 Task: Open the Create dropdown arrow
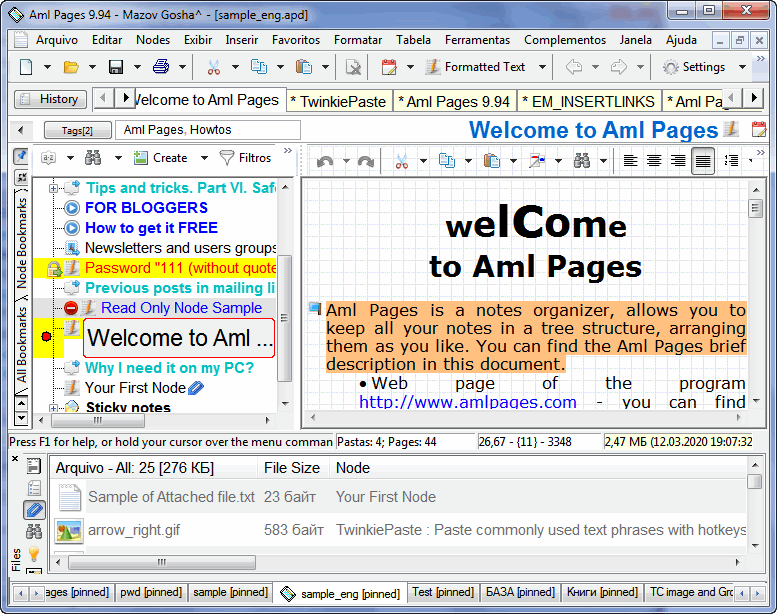[x=204, y=158]
